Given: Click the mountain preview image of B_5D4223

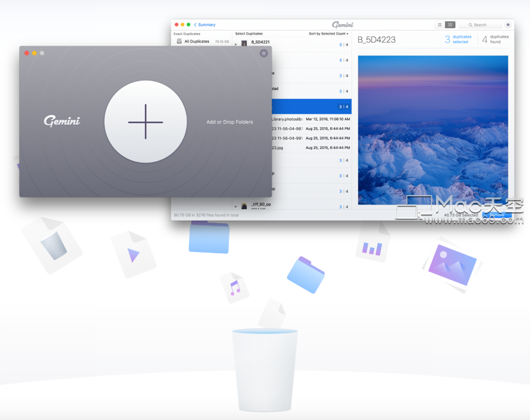Looking at the screenshot, I should click(433, 130).
